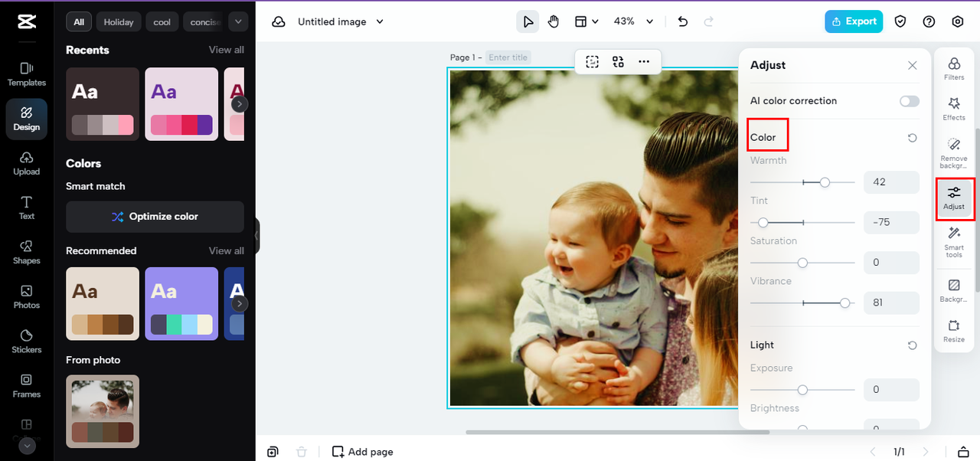Click the Warmth slider handle
This screenshot has width=980, height=461.
(x=825, y=182)
